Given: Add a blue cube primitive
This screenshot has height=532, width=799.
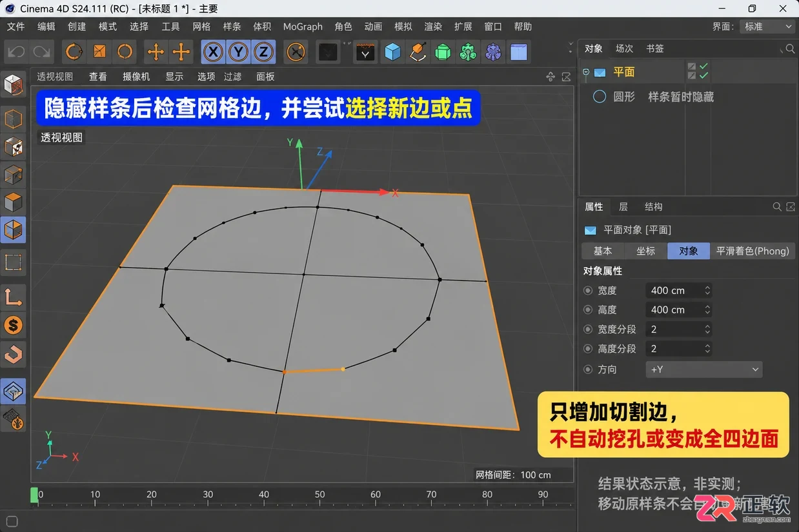Looking at the screenshot, I should tap(392, 52).
